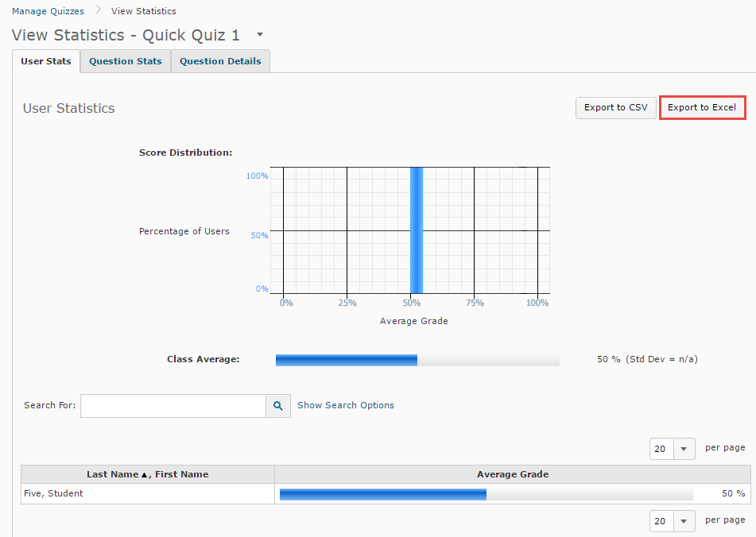Click the 25% x-axis label on chart
Viewport: 756px width, 537px height.
click(347, 303)
